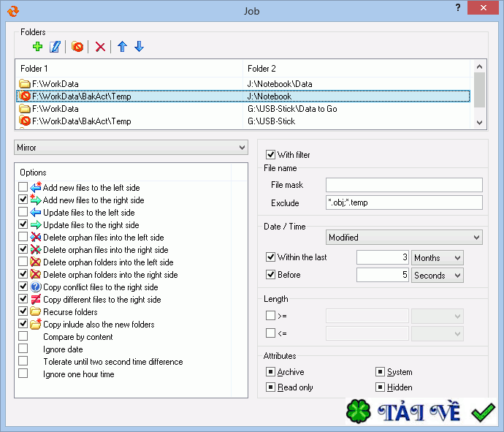This screenshot has width=504, height=432.
Task: Click the green plus add folder icon
Action: pyautogui.click(x=38, y=47)
